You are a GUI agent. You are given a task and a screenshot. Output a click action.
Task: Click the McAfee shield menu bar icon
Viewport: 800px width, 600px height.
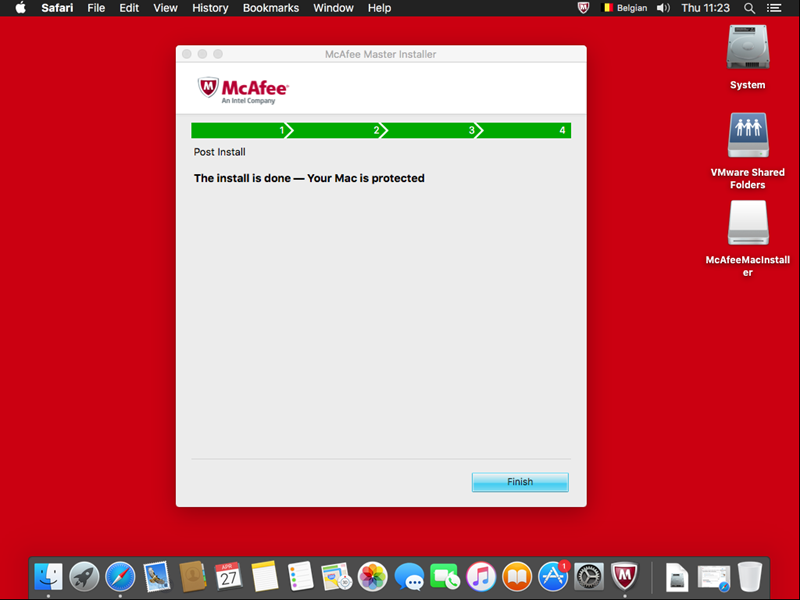[583, 8]
